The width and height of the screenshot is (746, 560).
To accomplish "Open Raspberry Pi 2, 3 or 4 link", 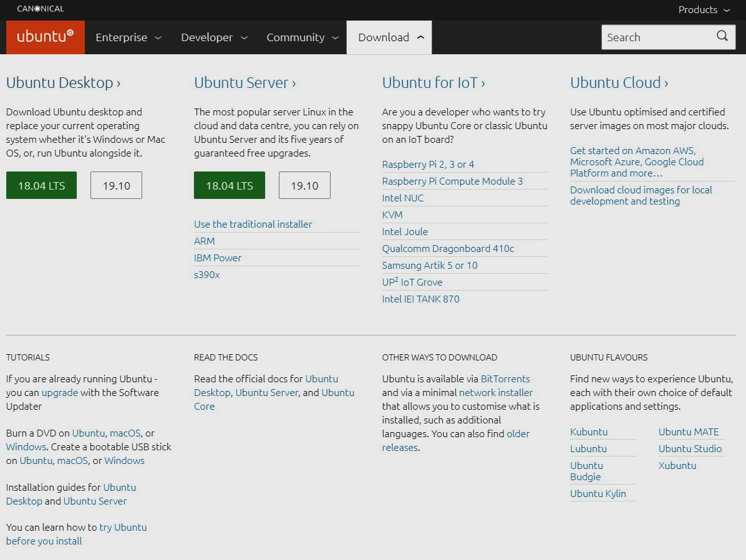I will (x=428, y=164).
